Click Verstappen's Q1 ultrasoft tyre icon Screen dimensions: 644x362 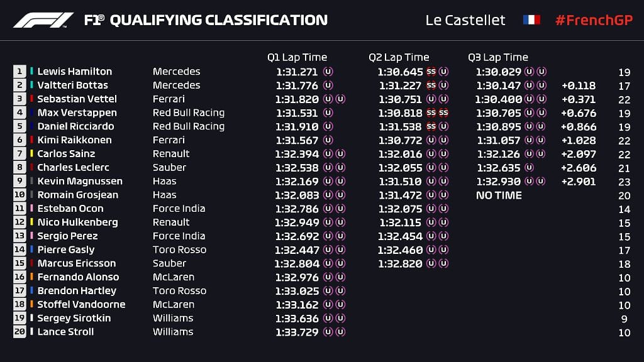328,112
